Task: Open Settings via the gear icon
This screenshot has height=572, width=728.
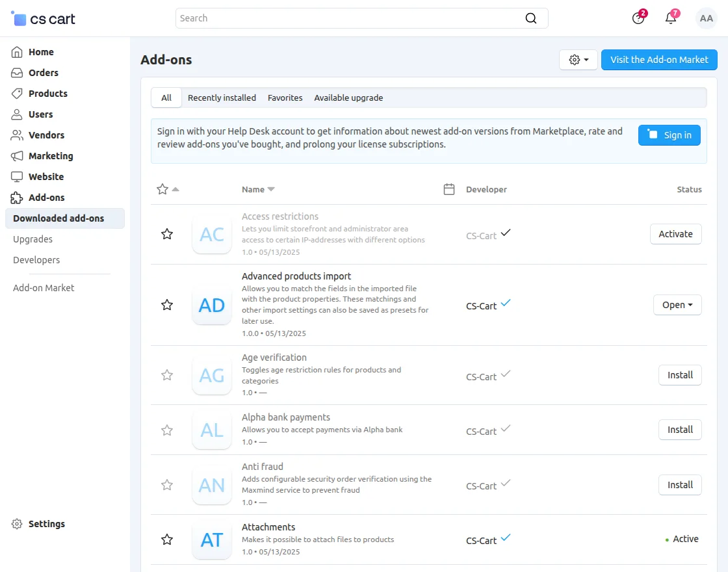Action: click(16, 524)
